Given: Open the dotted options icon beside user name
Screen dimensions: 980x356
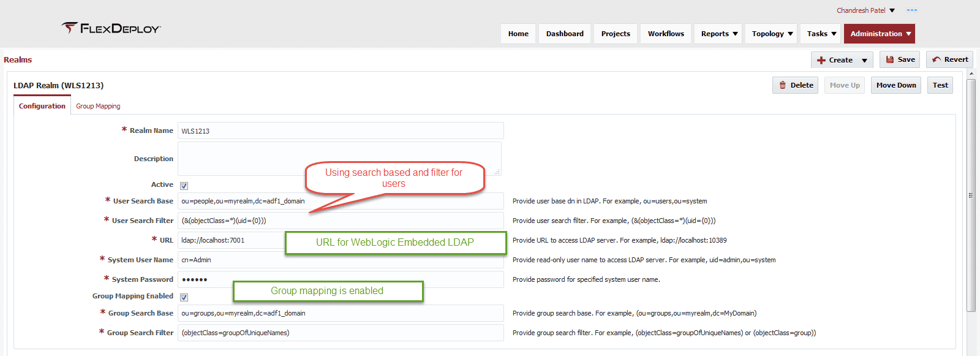Looking at the screenshot, I should 912,10.
